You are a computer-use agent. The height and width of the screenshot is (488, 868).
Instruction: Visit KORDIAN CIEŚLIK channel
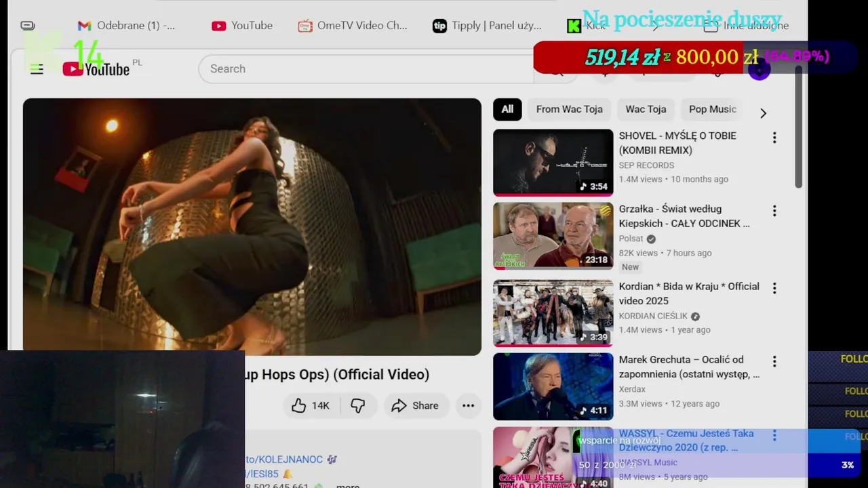pos(653,316)
